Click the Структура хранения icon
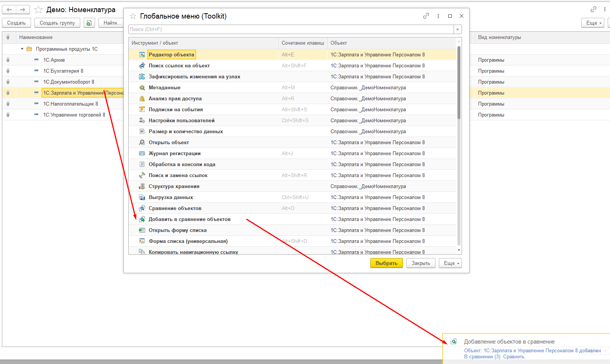Viewport: 610px width, 364px height. tap(142, 187)
